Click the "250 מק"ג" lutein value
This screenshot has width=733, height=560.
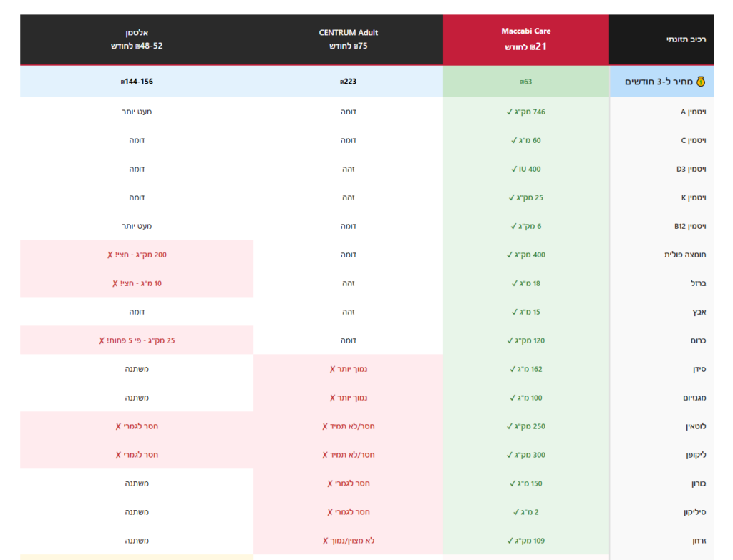(526, 426)
